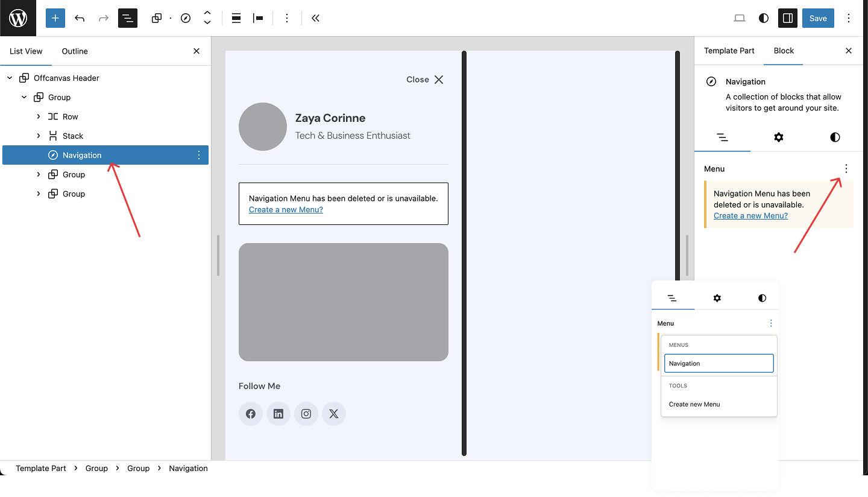Click the laptop preview view icon
The height and width of the screenshot is (497, 868).
pos(740,18)
